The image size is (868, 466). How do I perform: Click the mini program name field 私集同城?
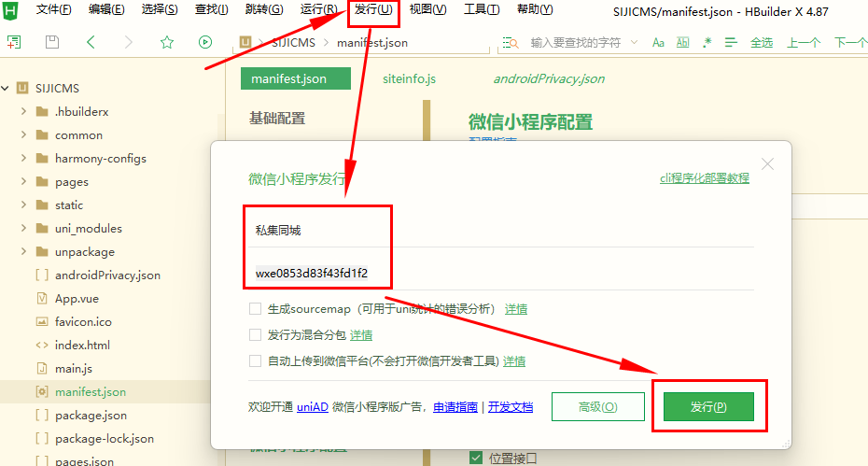[x=501, y=230]
